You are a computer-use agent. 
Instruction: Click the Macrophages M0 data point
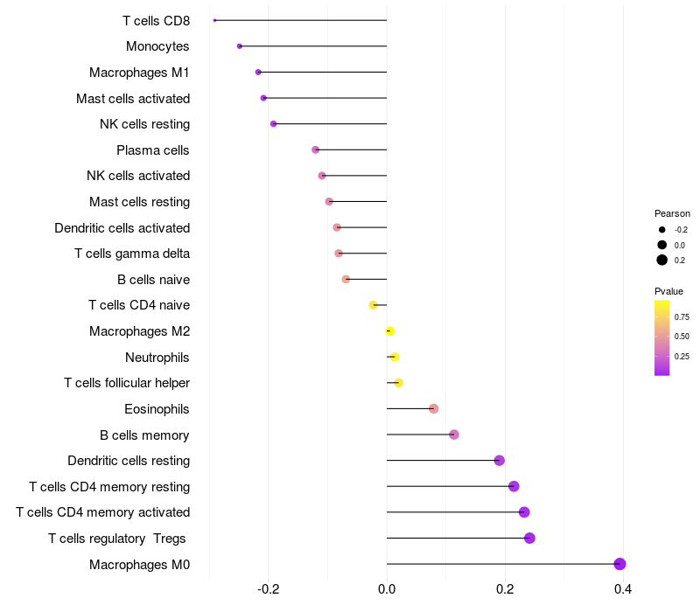pos(619,564)
